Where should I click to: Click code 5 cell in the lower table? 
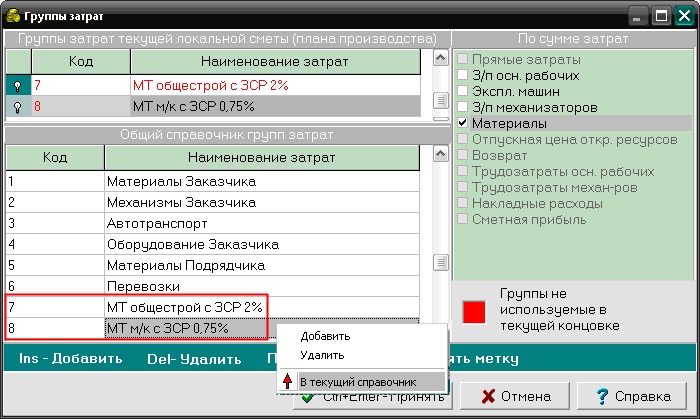(55, 266)
